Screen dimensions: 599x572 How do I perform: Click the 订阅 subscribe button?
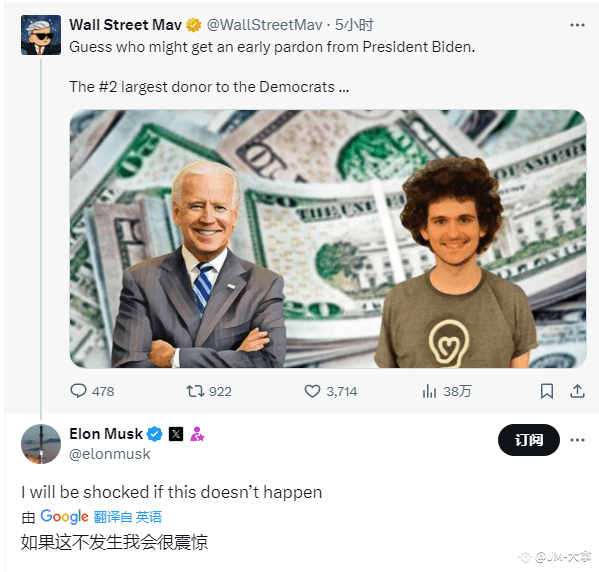tap(529, 440)
